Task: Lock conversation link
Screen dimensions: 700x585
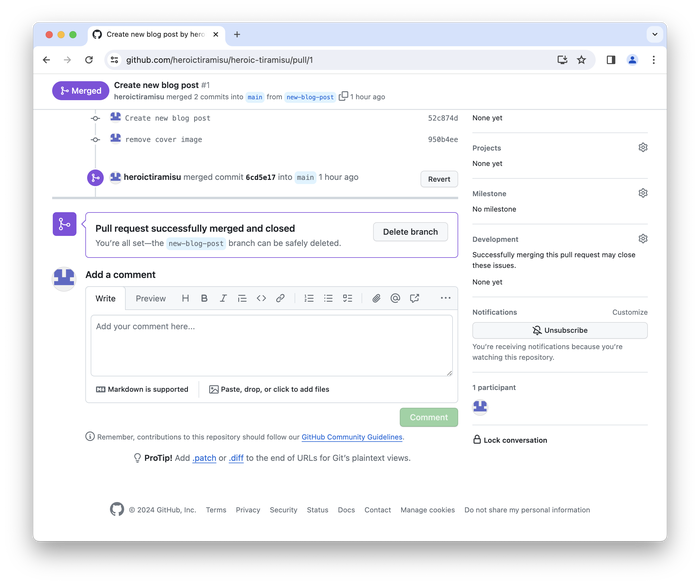Action: 510,440
